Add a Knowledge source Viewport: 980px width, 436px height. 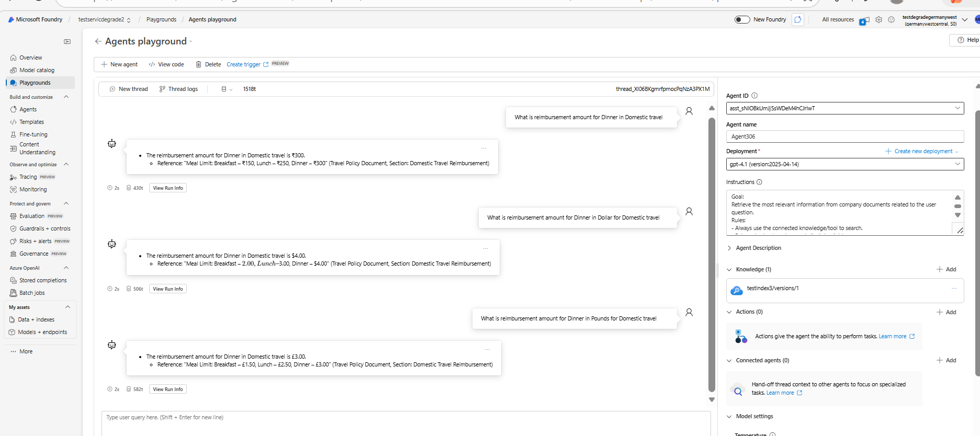tap(947, 270)
